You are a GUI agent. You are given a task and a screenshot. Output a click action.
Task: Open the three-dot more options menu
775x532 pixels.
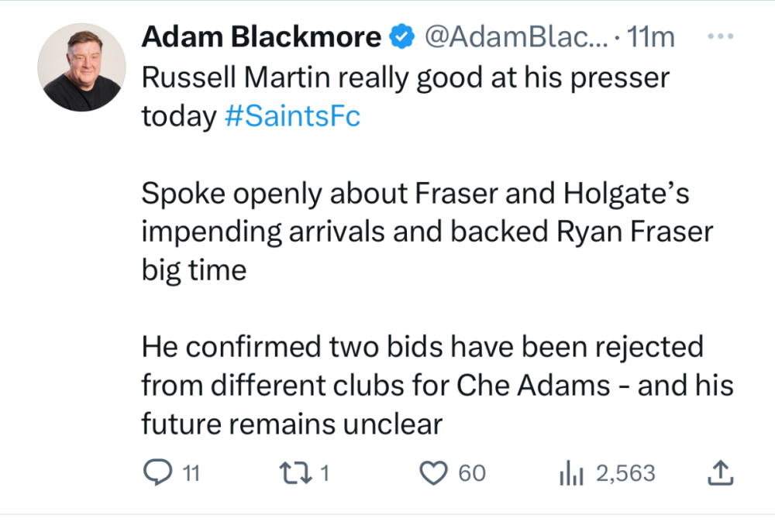click(721, 37)
